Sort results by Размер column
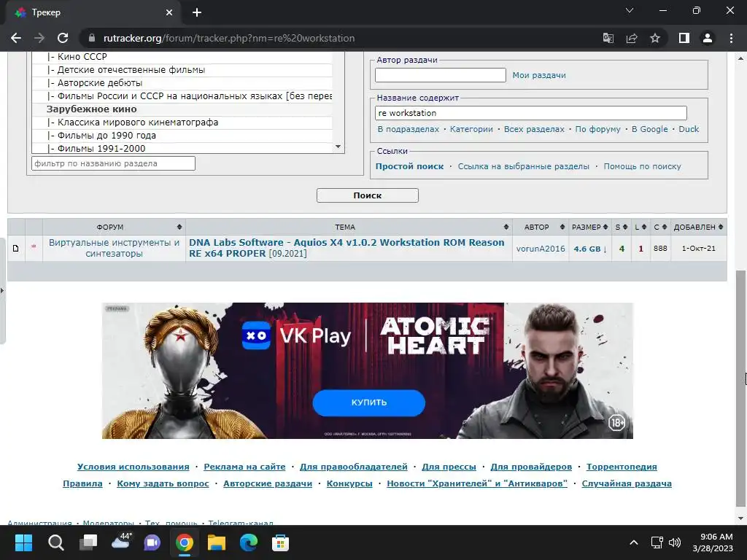 click(589, 227)
